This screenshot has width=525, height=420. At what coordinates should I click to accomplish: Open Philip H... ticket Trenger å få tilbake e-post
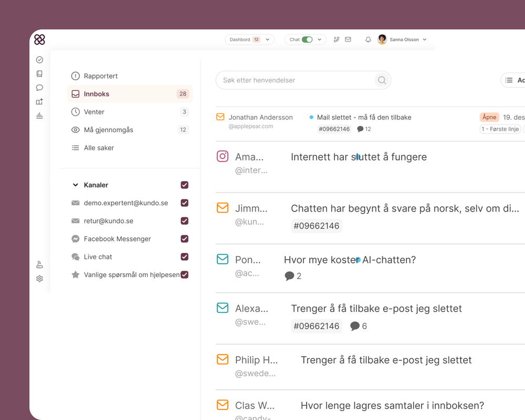386,360
